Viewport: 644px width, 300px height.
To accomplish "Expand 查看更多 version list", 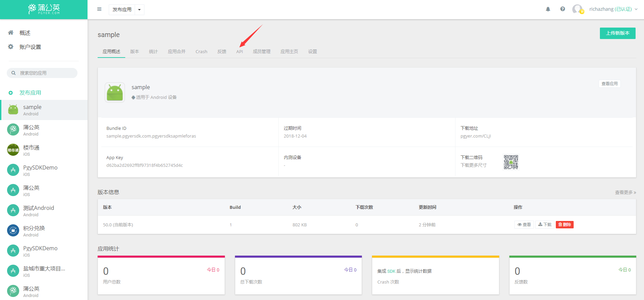I will [x=625, y=192].
